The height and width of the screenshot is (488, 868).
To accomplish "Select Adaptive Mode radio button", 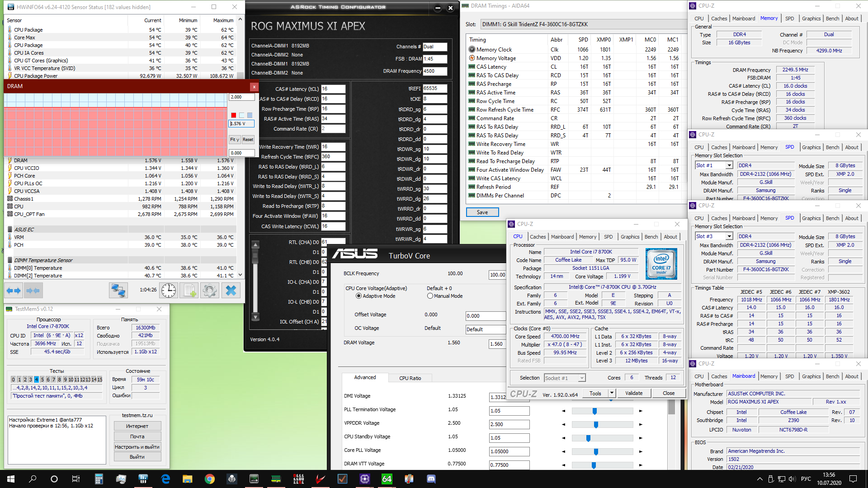I will point(359,296).
